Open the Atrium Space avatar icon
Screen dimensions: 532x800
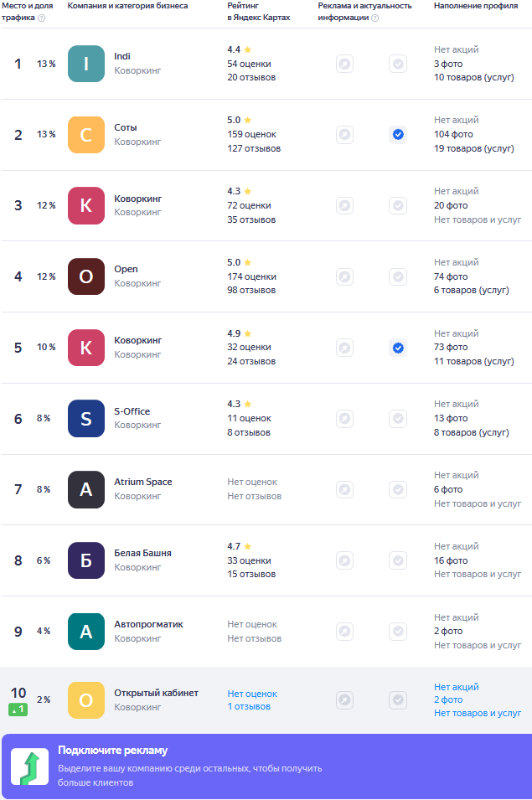[x=85, y=489]
